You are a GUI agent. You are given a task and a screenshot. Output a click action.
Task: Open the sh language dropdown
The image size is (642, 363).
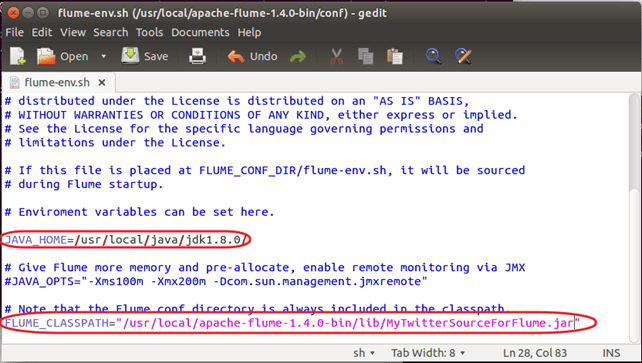point(364,353)
